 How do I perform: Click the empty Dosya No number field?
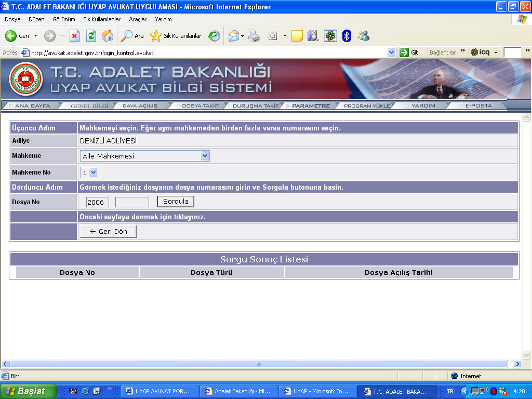(x=132, y=202)
